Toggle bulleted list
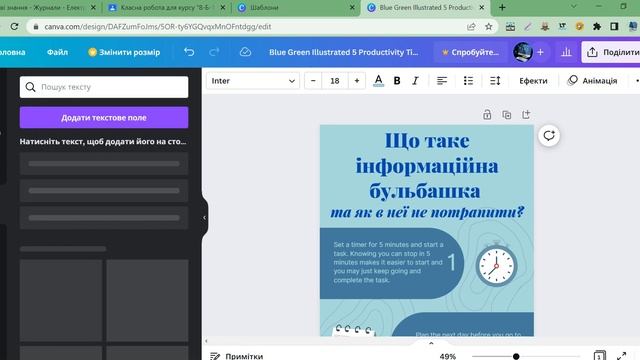This screenshot has height=360, width=640. [468, 81]
